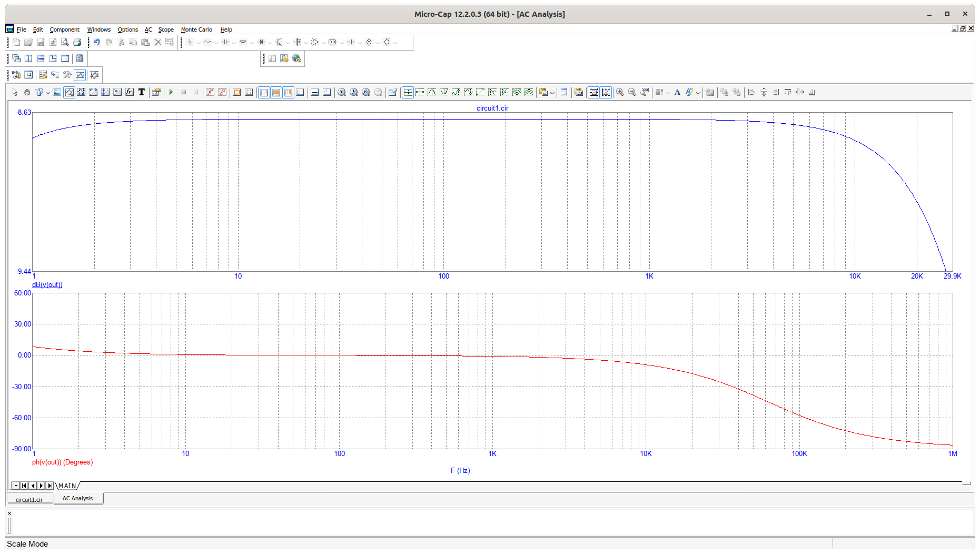Expand the opamp component dropdown arrow
Viewport: 980px width, 554px height.
tap(323, 43)
